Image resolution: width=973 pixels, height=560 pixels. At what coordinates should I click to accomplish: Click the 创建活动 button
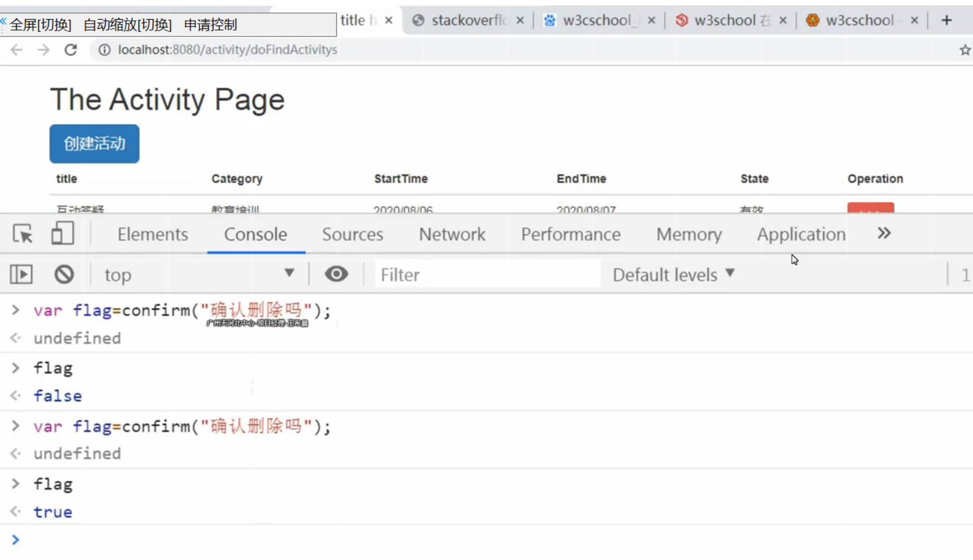coord(94,144)
